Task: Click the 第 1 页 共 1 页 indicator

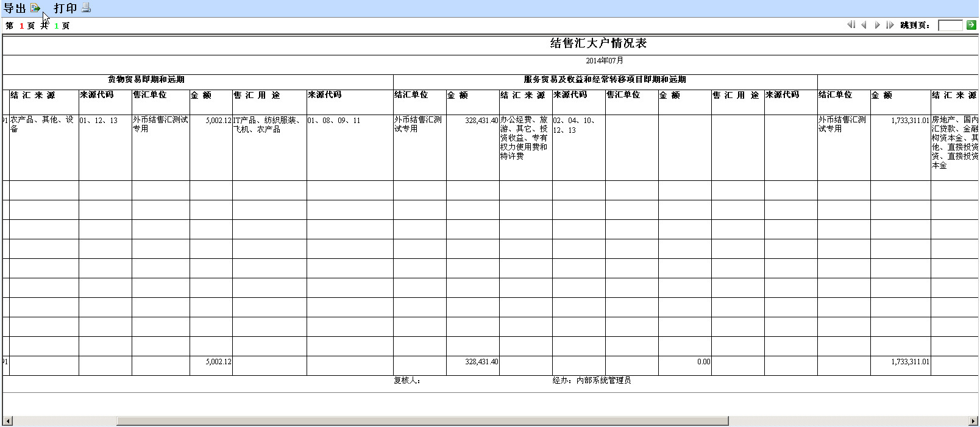Action: (37, 26)
